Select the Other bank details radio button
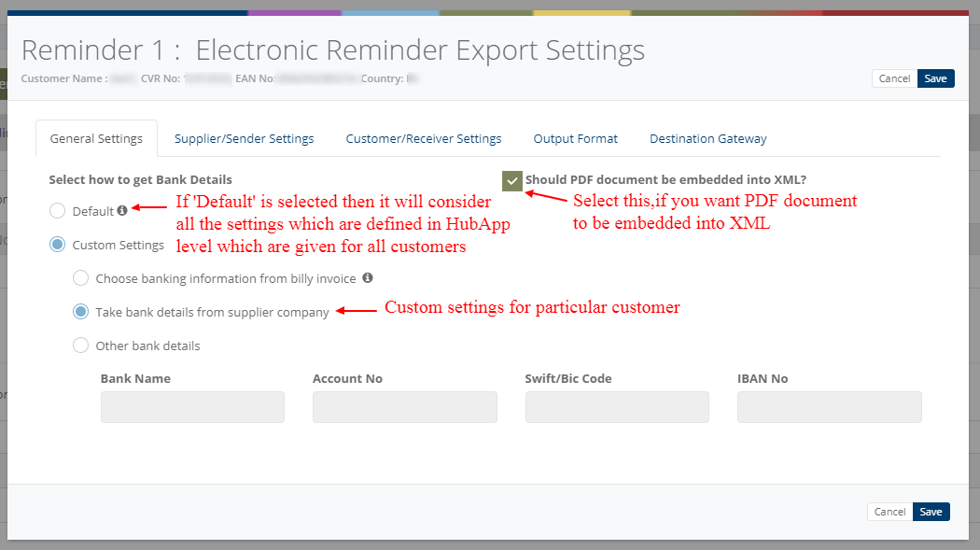980x550 pixels. [x=81, y=346]
